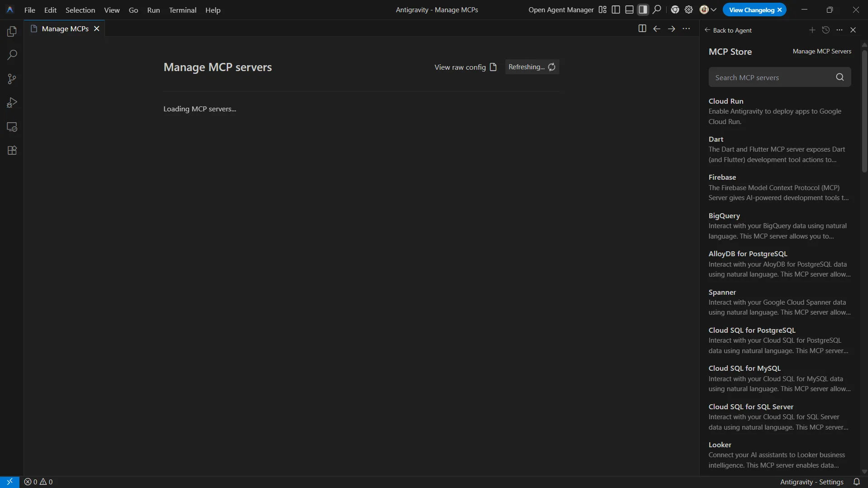Image resolution: width=868 pixels, height=488 pixels.
Task: Open the Explorer view in activity bar
Action: click(x=12, y=32)
